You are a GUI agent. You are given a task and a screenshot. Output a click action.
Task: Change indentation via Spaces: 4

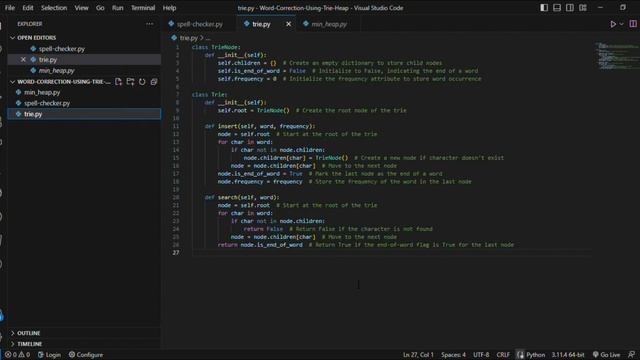[x=453, y=355]
